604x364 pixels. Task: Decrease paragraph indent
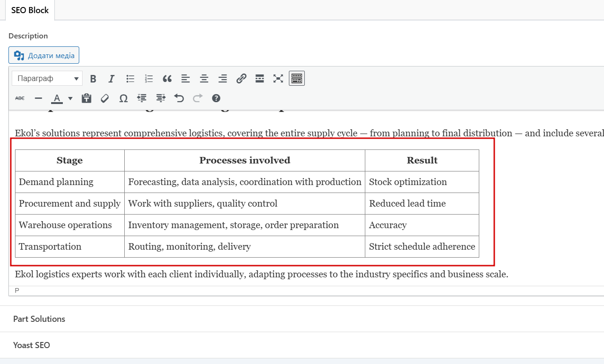pyautogui.click(x=142, y=98)
